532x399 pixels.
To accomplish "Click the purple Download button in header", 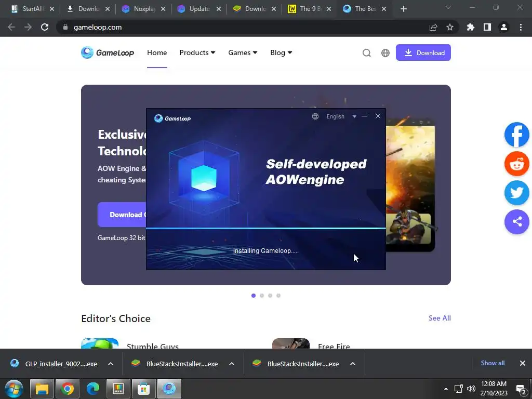I will (423, 52).
